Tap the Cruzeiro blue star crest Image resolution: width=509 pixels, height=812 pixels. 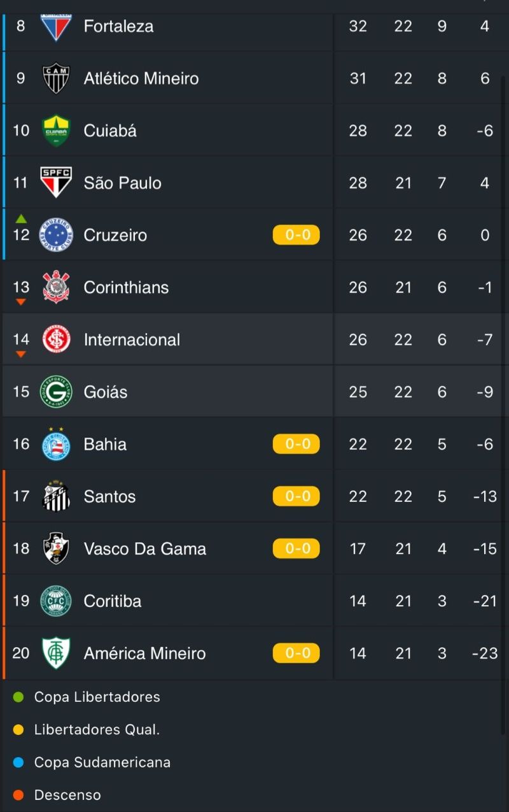click(x=56, y=235)
